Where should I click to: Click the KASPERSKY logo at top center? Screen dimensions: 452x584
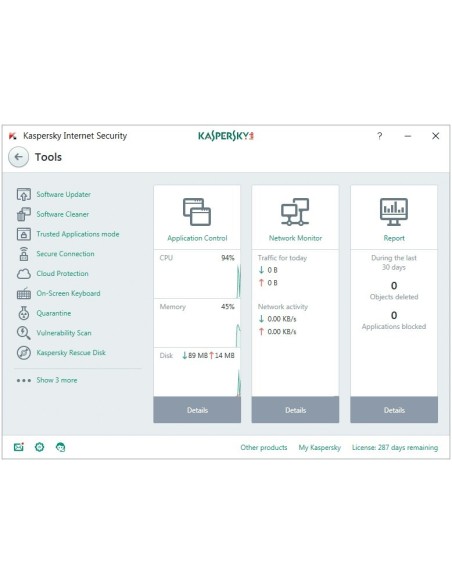click(x=226, y=136)
